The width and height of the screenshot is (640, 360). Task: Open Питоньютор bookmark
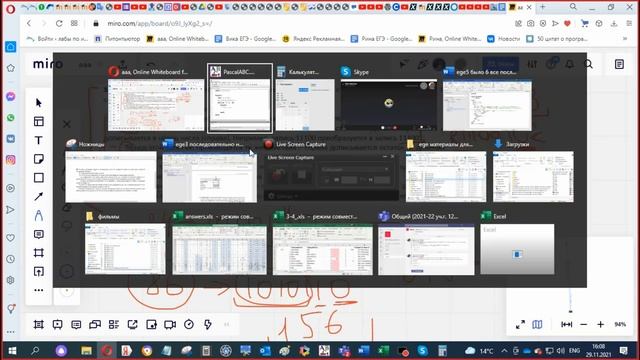(118, 39)
